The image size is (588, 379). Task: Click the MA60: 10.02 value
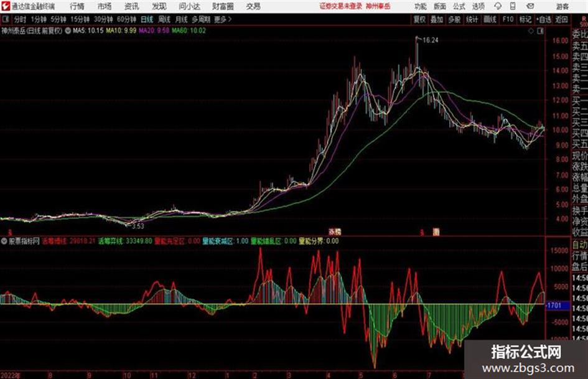(189, 30)
